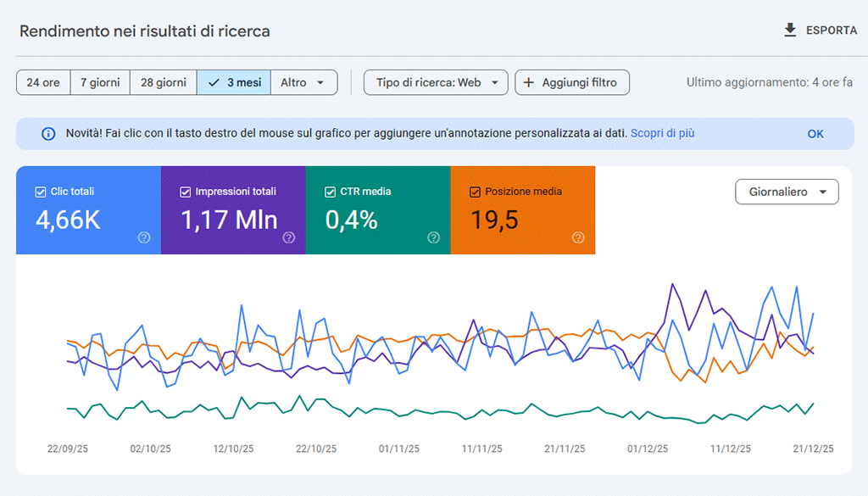Click the green CTR media card
868x496 pixels.
click(x=377, y=210)
